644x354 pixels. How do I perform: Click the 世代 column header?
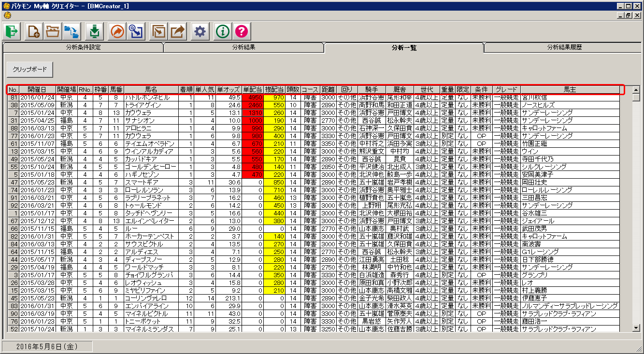pyautogui.click(x=427, y=89)
